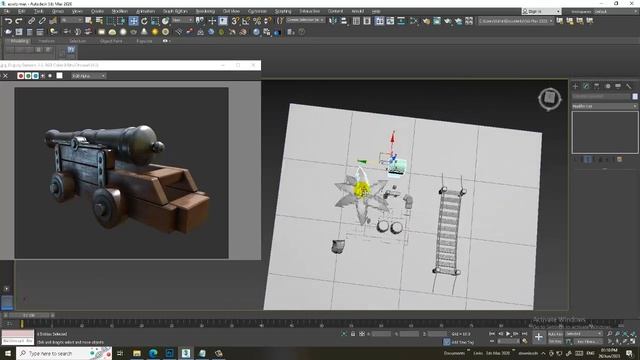The width and height of the screenshot is (640, 360).
Task: Click the yellow sun light icon
Action: coord(155,32)
